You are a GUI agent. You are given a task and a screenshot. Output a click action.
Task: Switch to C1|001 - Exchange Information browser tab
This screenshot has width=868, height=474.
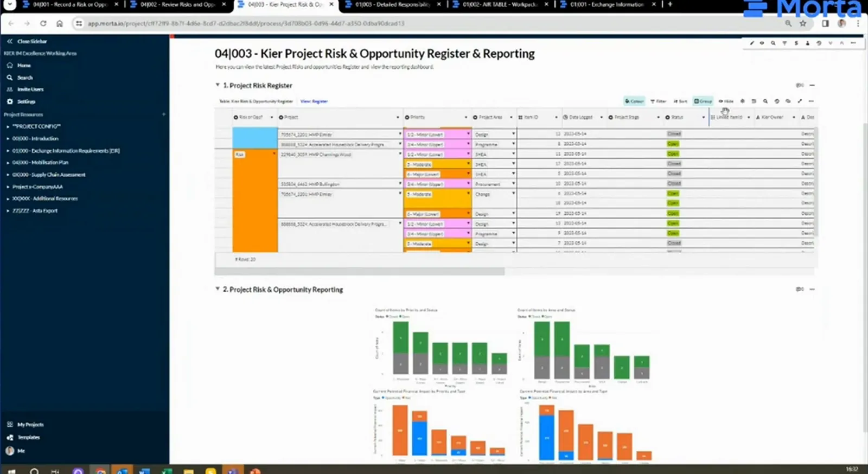tap(607, 4)
